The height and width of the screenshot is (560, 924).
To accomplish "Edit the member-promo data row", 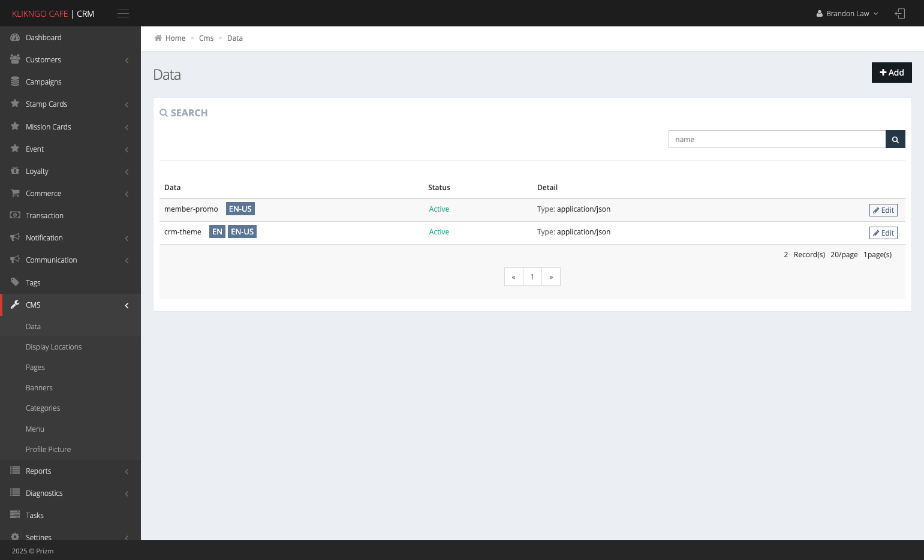I will (883, 210).
